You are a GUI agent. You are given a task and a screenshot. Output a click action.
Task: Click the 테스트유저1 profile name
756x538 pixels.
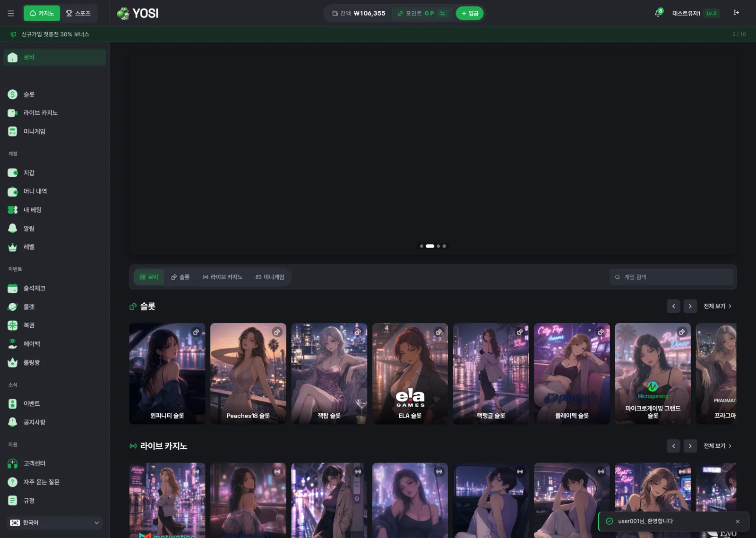(x=686, y=13)
